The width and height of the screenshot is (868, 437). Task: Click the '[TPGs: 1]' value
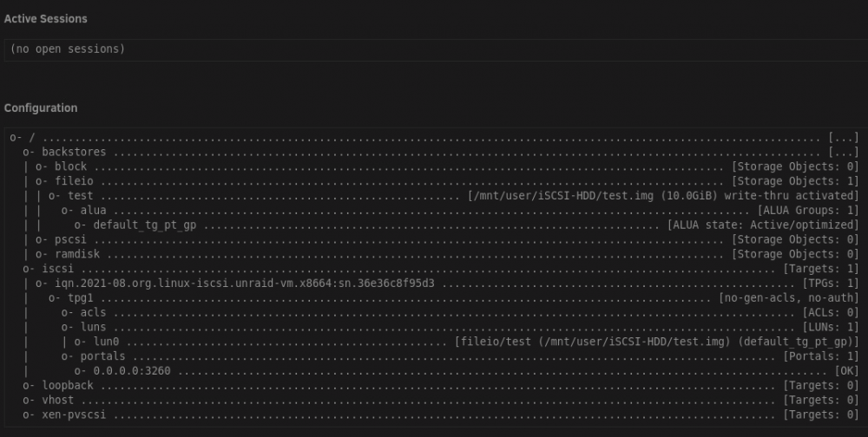[831, 284]
